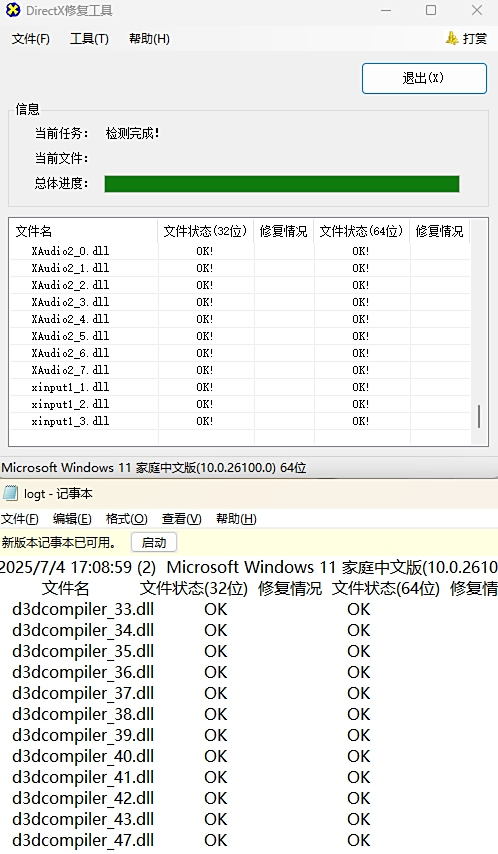Maximize the DirectX repair tool window

pos(431,10)
